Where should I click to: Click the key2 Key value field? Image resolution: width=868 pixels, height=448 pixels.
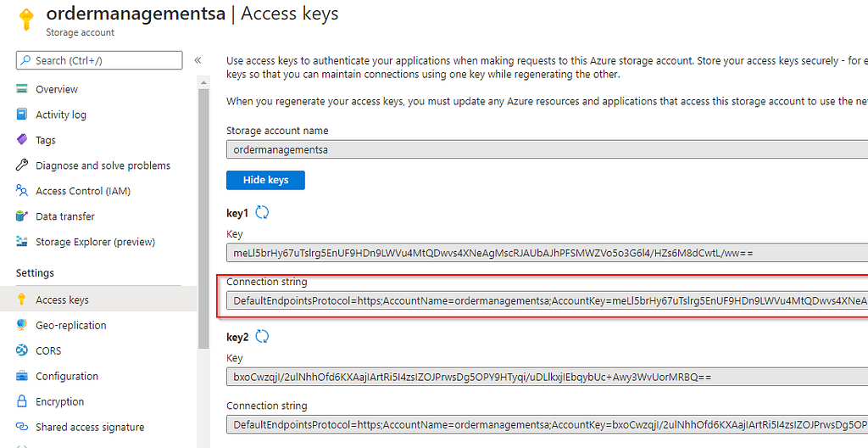coord(547,377)
